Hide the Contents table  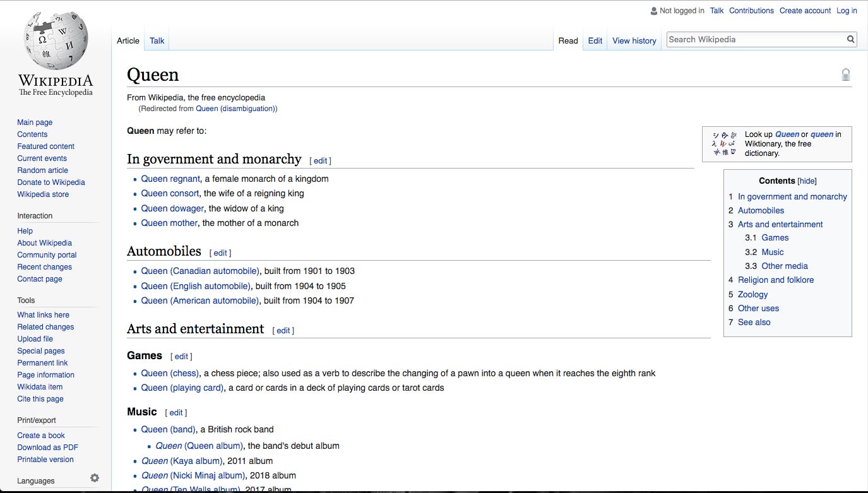click(x=807, y=181)
